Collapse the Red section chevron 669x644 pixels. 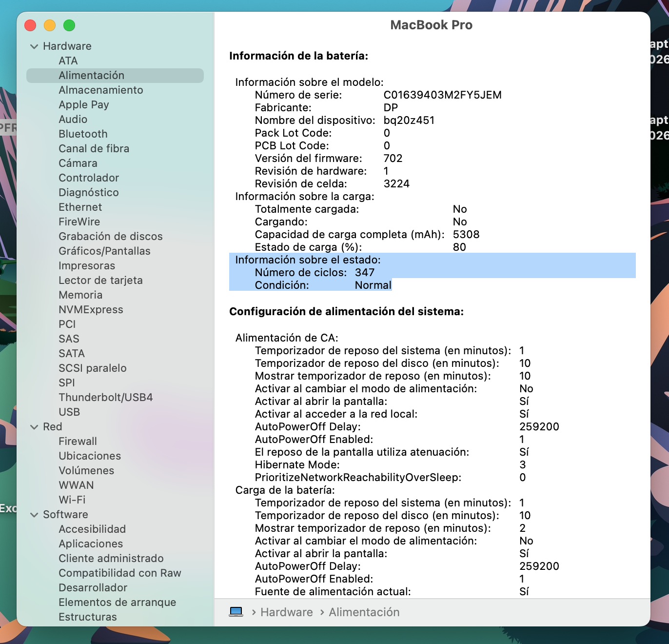[x=34, y=427]
